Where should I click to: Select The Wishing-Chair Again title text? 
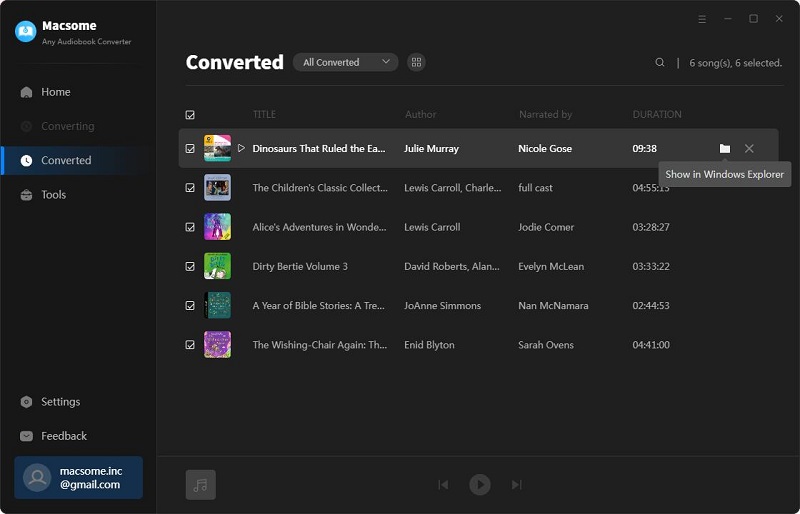320,345
